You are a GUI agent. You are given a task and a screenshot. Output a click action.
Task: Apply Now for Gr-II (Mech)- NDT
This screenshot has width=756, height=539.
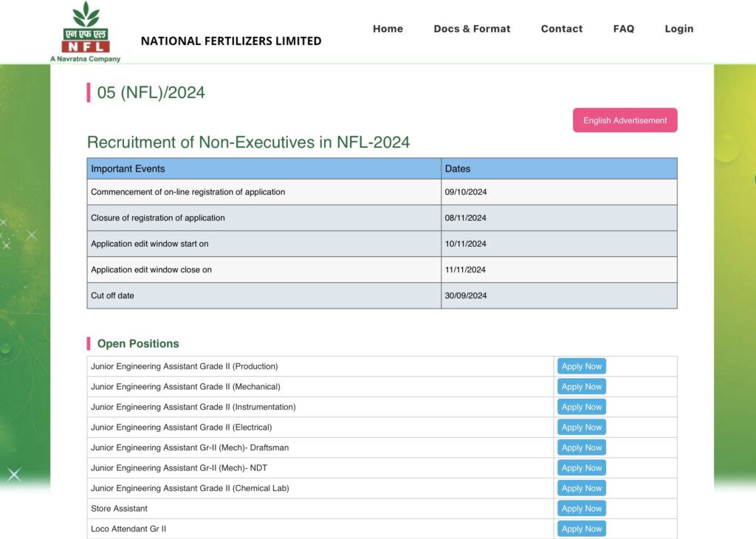582,467
